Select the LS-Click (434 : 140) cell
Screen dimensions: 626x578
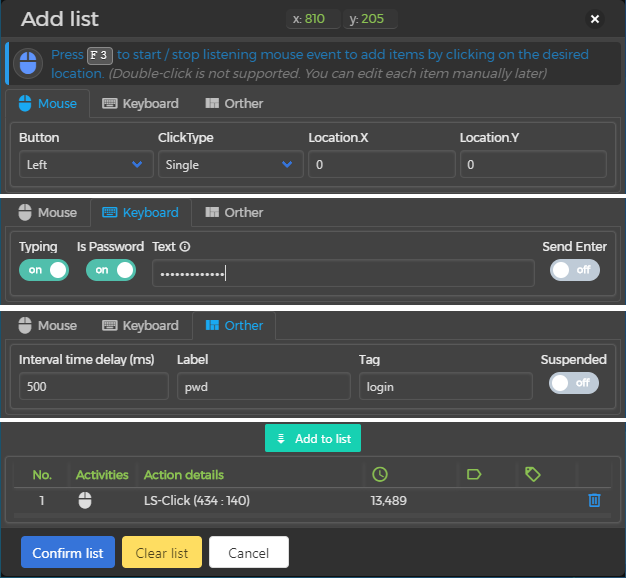(197, 501)
